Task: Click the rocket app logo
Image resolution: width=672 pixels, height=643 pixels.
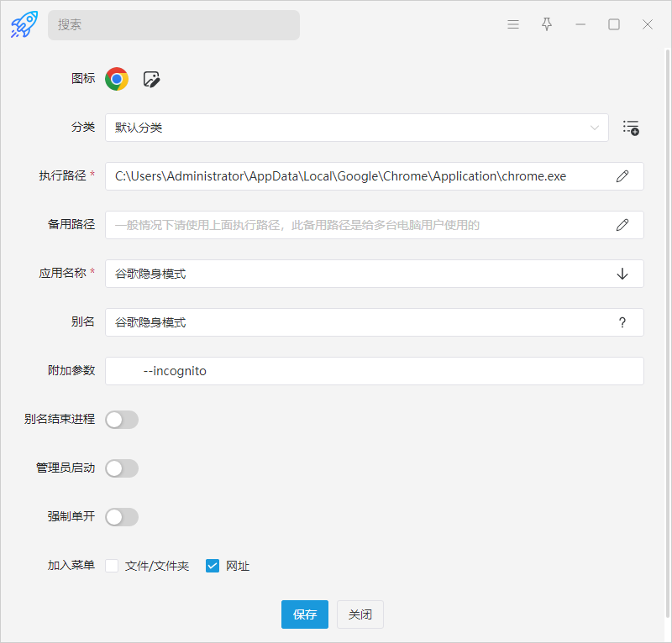Action: pos(24,24)
